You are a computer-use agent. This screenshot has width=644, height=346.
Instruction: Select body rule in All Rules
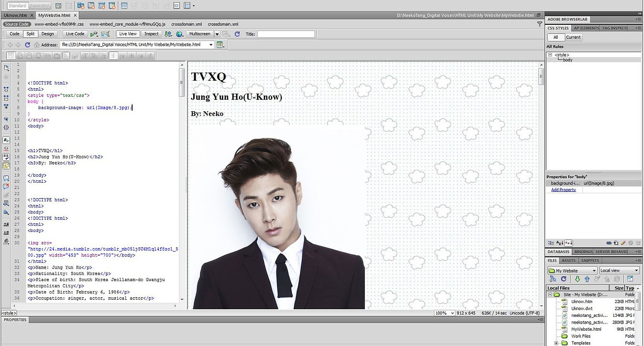click(x=568, y=60)
